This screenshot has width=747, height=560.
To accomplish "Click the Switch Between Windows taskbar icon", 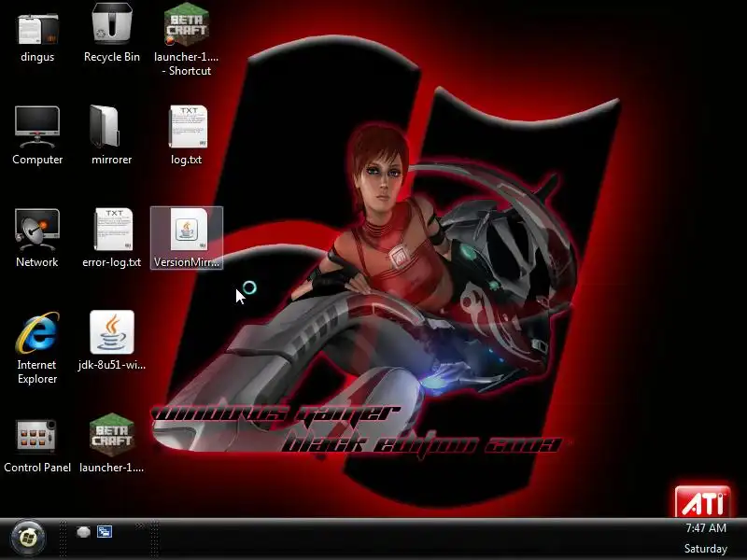I will point(105,531).
